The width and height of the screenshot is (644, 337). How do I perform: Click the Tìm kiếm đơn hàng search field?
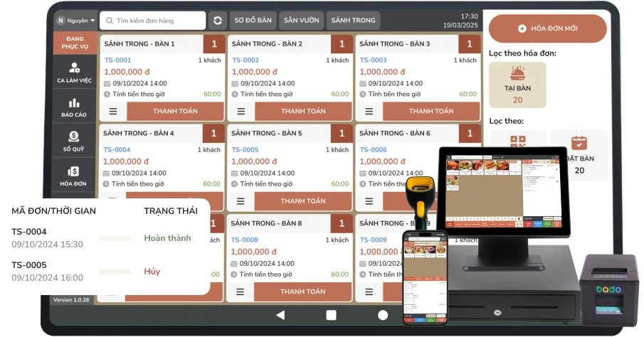[x=152, y=21]
